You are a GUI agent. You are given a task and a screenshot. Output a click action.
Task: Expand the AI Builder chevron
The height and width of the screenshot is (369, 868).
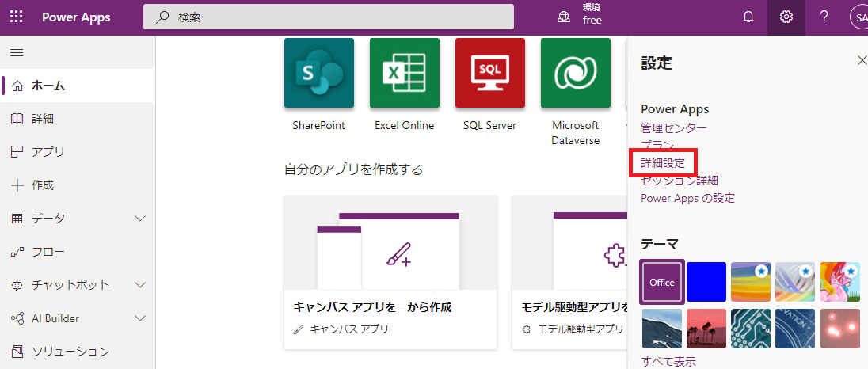coord(141,318)
